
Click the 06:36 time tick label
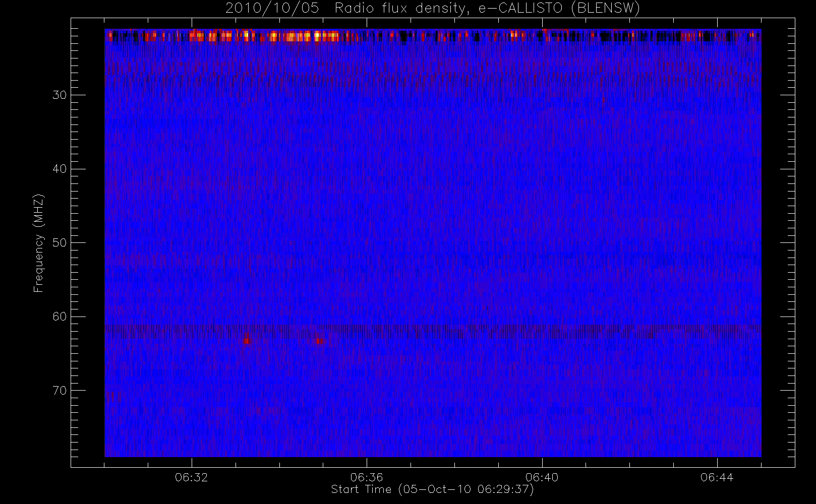coord(367,477)
